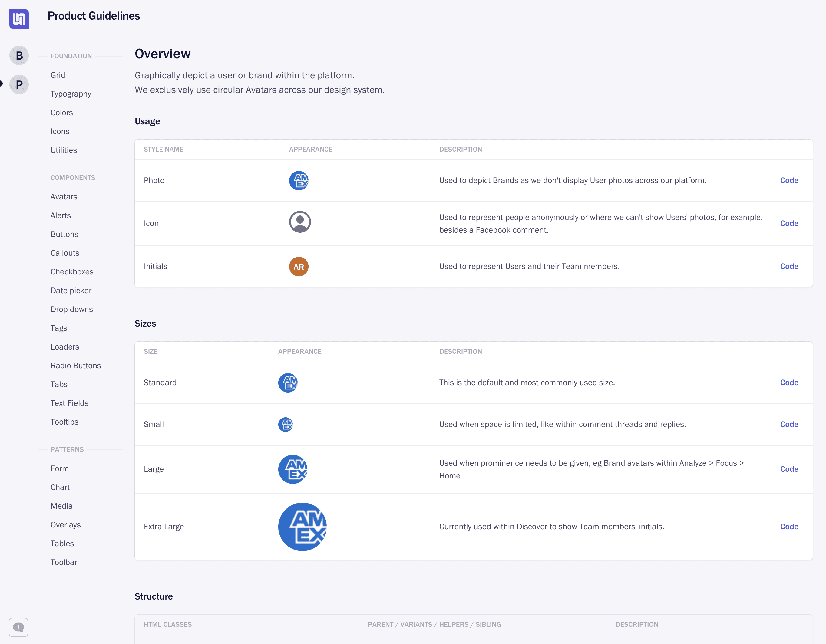Open the Code link for the Photo style
This screenshot has height=644, width=826.
789,180
